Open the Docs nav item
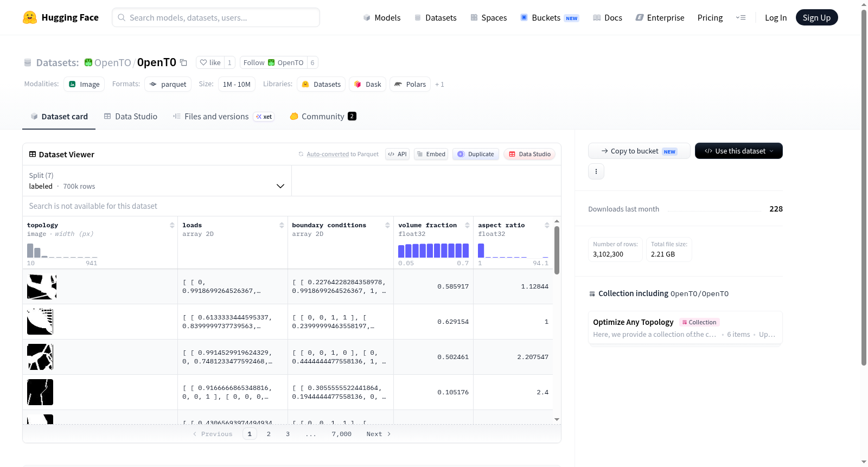Viewport: 868px width, 467px height. click(608, 17)
